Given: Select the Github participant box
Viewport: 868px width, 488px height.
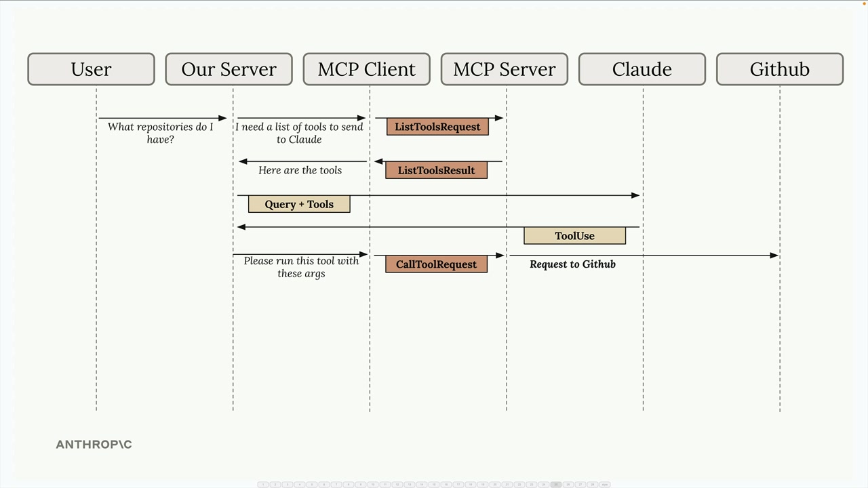Looking at the screenshot, I should click(779, 69).
